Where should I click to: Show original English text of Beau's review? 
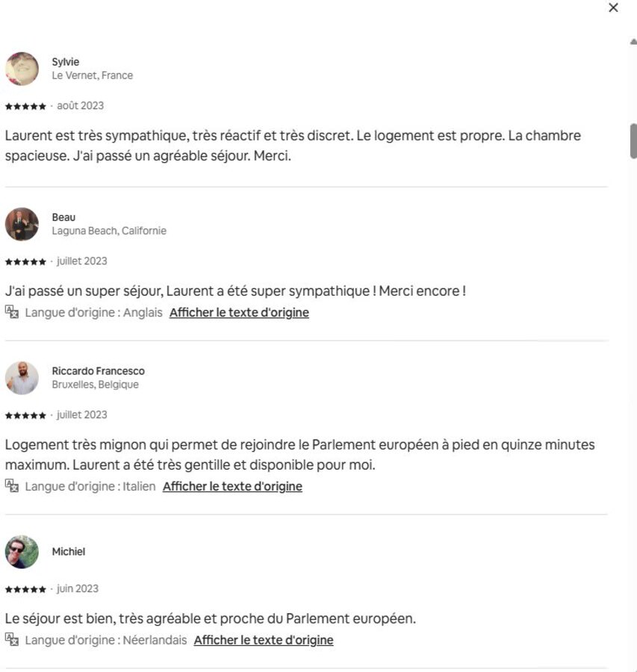point(239,313)
